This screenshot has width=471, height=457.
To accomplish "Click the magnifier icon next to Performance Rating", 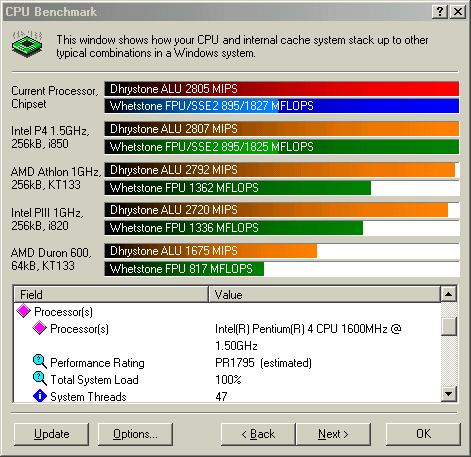I will point(40,362).
